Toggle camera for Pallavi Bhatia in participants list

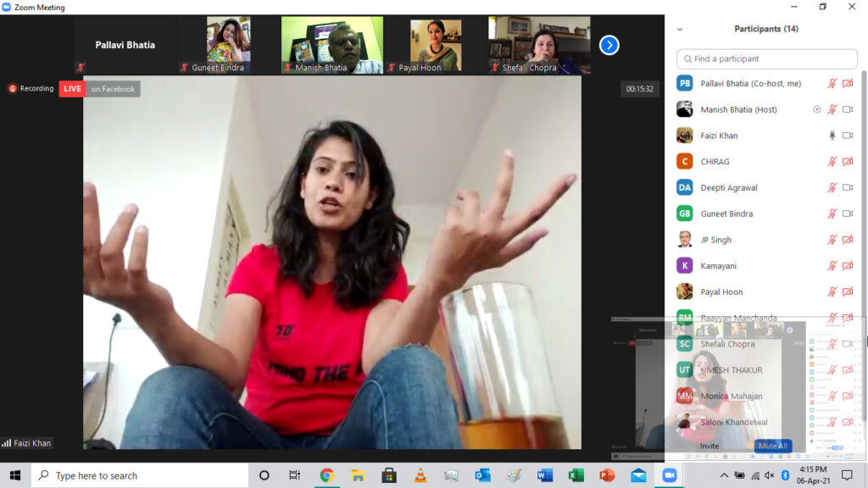[848, 84]
